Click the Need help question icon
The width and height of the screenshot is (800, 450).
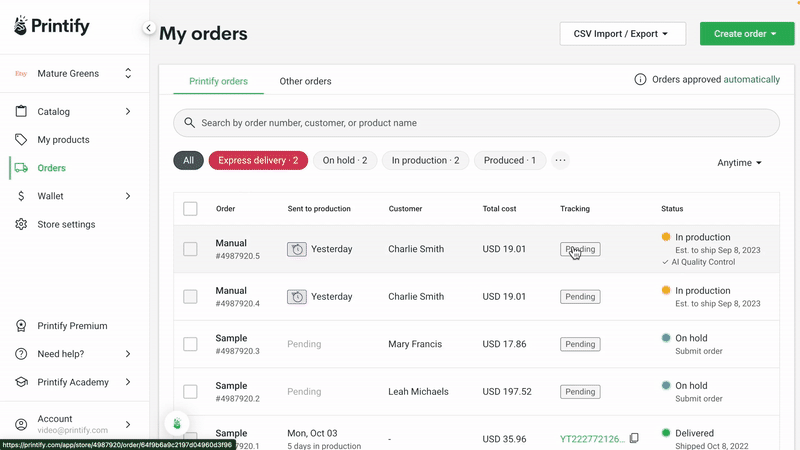[21, 354]
